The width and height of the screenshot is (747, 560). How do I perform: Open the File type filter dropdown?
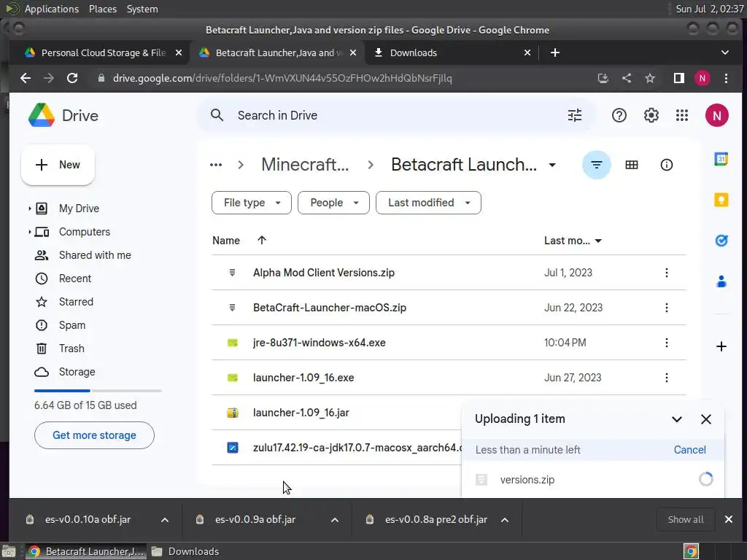[252, 203]
